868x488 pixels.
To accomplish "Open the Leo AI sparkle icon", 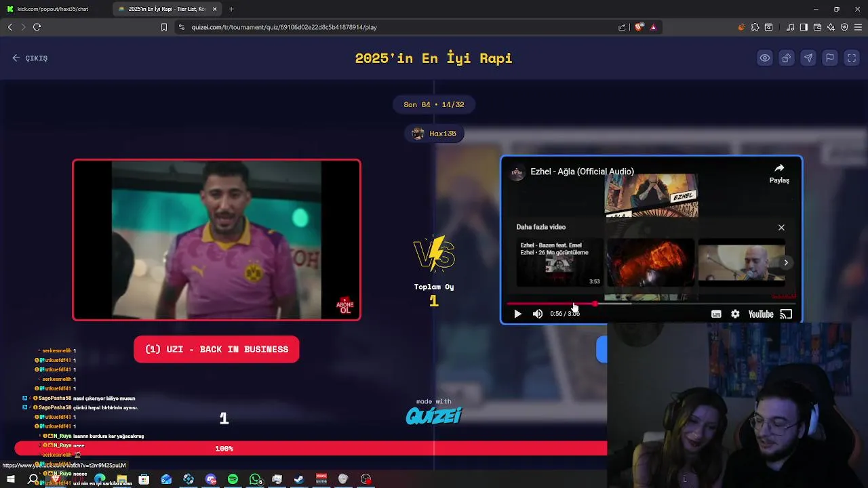I will coord(831,27).
